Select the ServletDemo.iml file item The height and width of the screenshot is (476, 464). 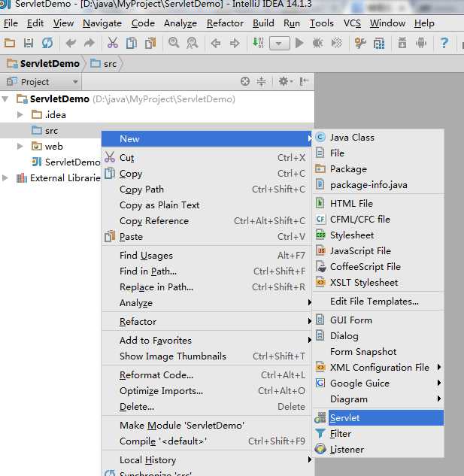(x=66, y=162)
